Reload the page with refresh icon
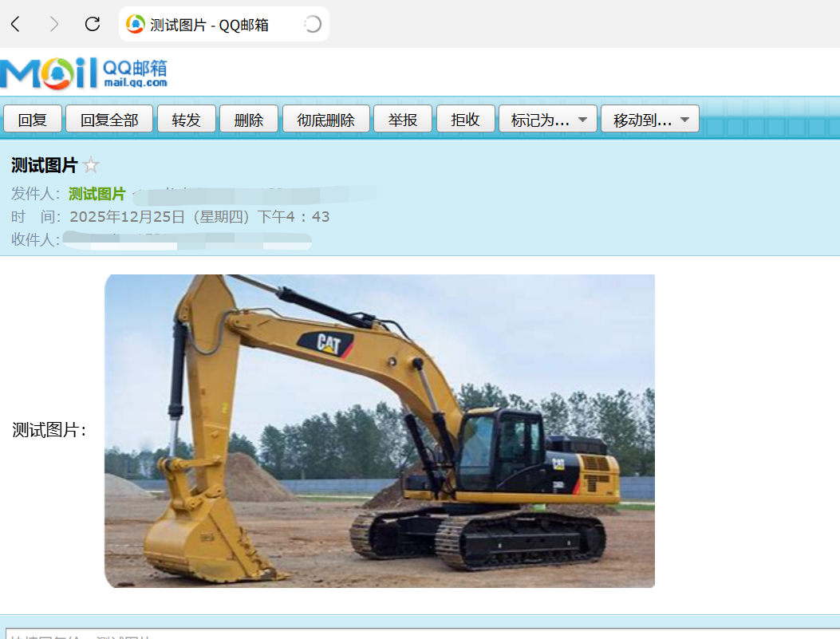This screenshot has width=840, height=639. 93,24
